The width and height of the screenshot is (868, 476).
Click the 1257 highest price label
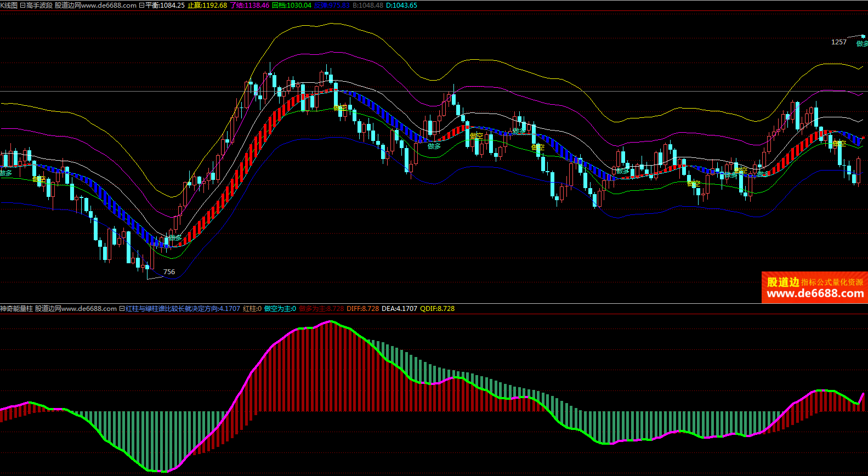pyautogui.click(x=839, y=42)
